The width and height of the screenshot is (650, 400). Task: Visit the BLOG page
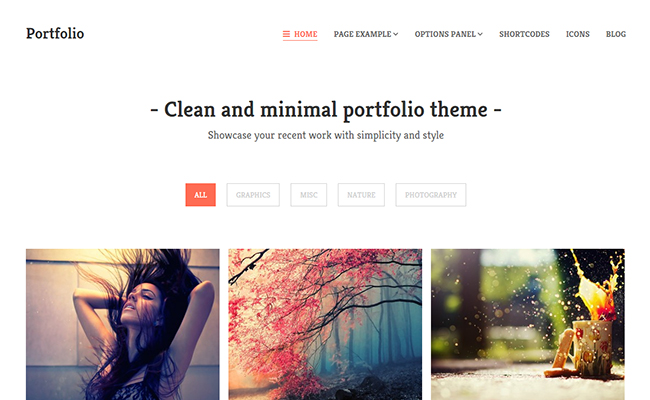tap(616, 34)
